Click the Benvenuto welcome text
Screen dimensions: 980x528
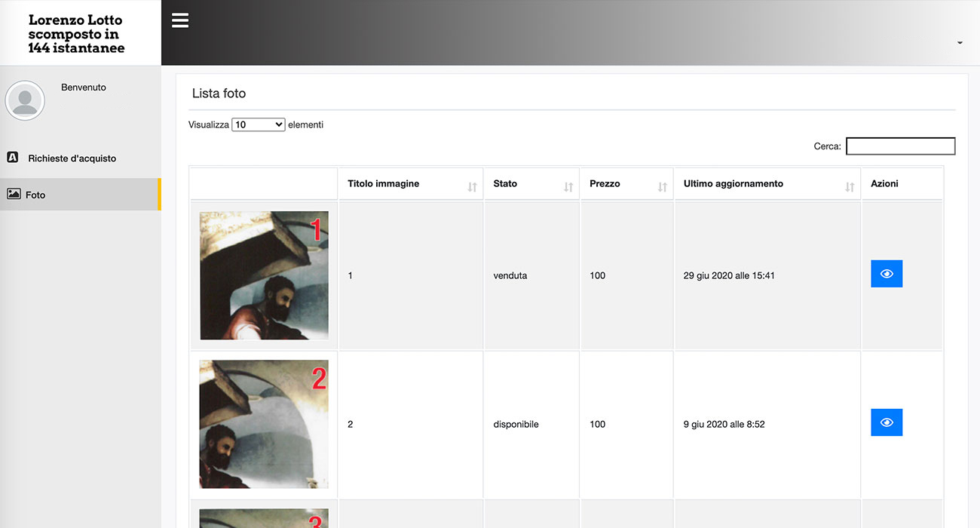pyautogui.click(x=84, y=87)
